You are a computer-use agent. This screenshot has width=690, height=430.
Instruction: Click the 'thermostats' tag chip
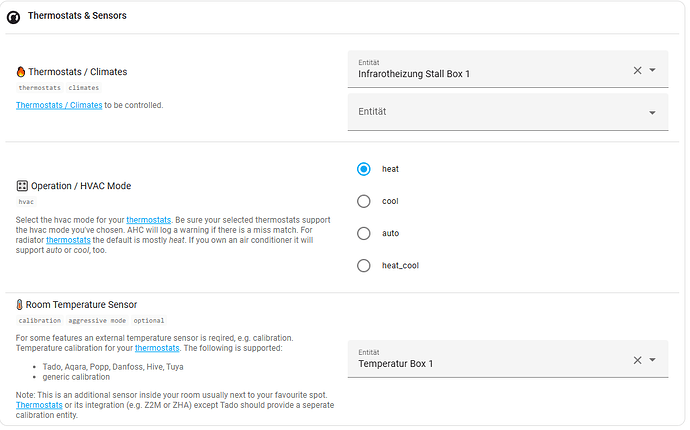[40, 88]
